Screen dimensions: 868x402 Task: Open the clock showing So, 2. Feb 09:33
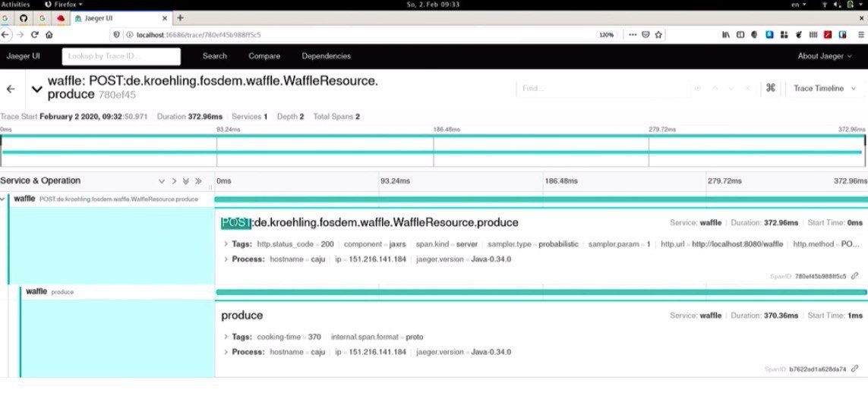coord(433,5)
